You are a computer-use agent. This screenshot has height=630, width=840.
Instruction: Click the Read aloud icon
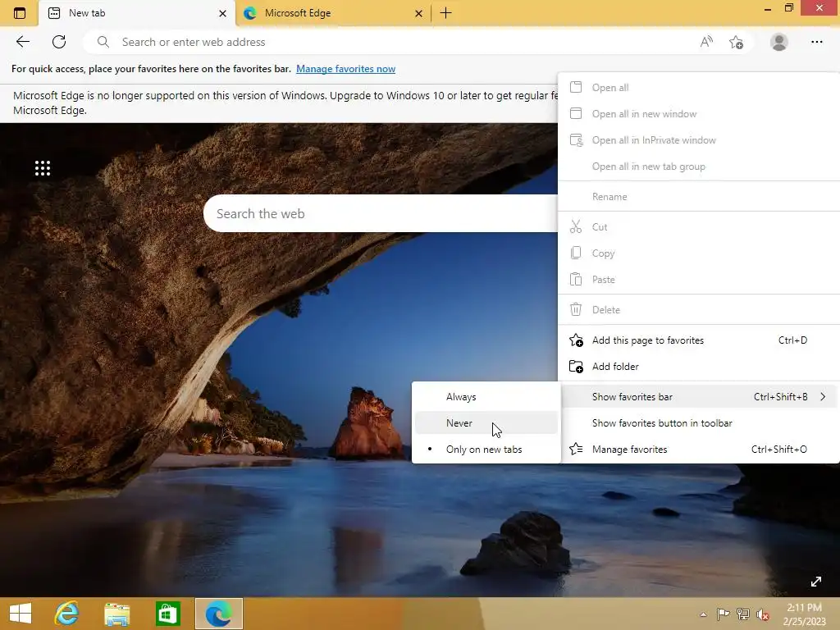706,42
